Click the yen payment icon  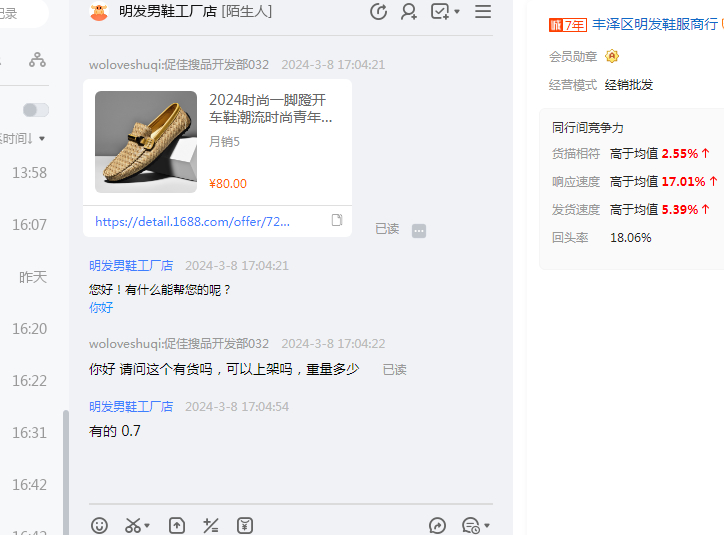click(245, 525)
